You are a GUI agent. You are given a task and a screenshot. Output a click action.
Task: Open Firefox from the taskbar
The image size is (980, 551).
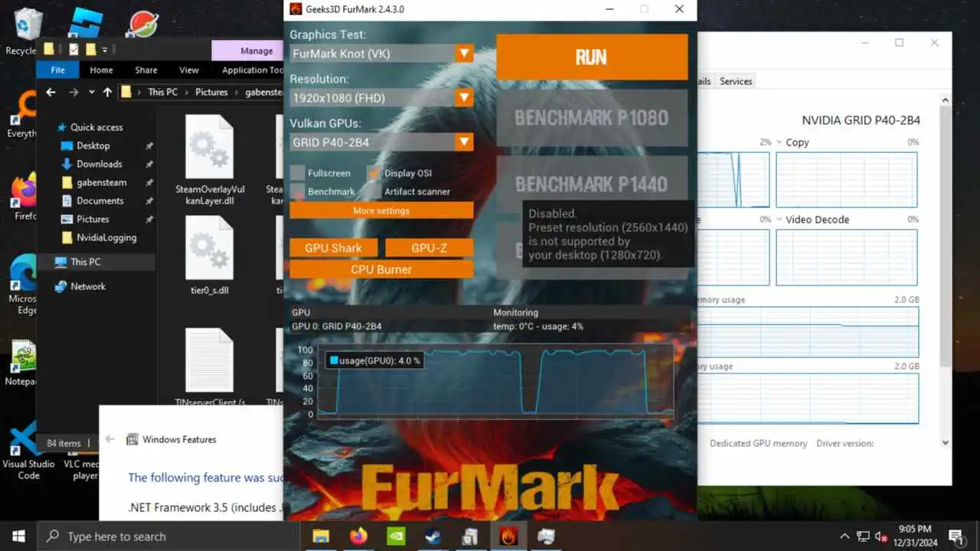pos(358,536)
